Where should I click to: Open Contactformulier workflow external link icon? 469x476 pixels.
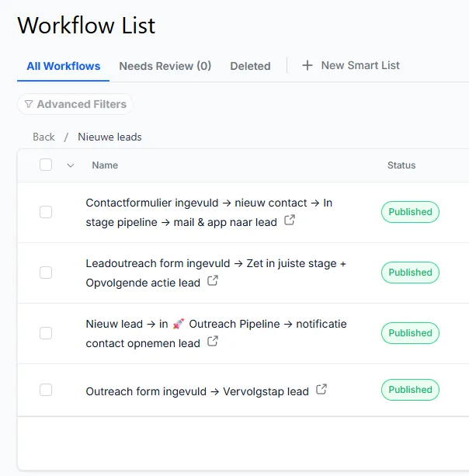coord(290,221)
